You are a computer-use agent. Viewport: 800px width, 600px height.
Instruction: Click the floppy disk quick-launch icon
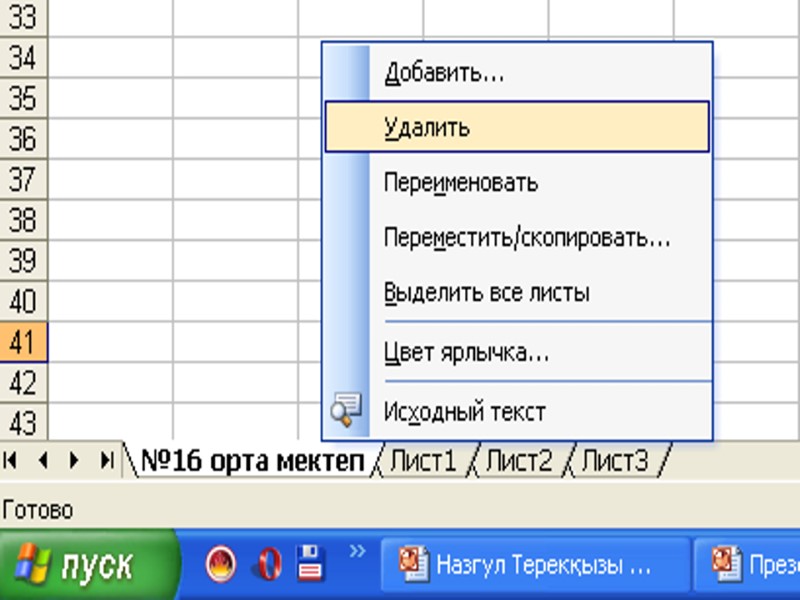310,563
